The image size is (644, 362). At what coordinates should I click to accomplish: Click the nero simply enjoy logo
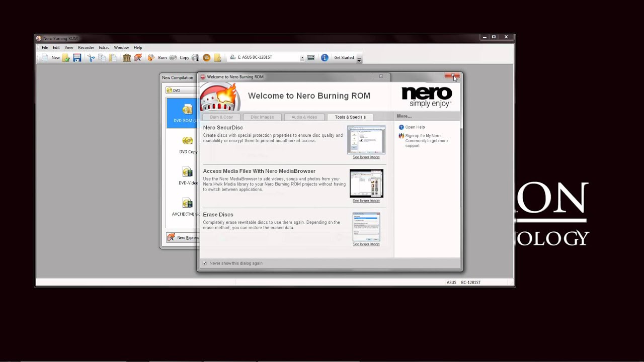(427, 97)
